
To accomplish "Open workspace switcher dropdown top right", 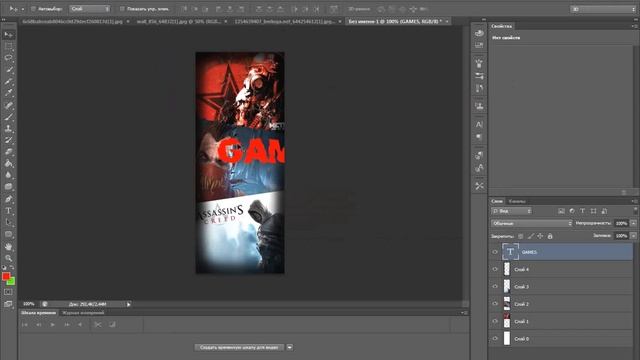I will (x=602, y=9).
